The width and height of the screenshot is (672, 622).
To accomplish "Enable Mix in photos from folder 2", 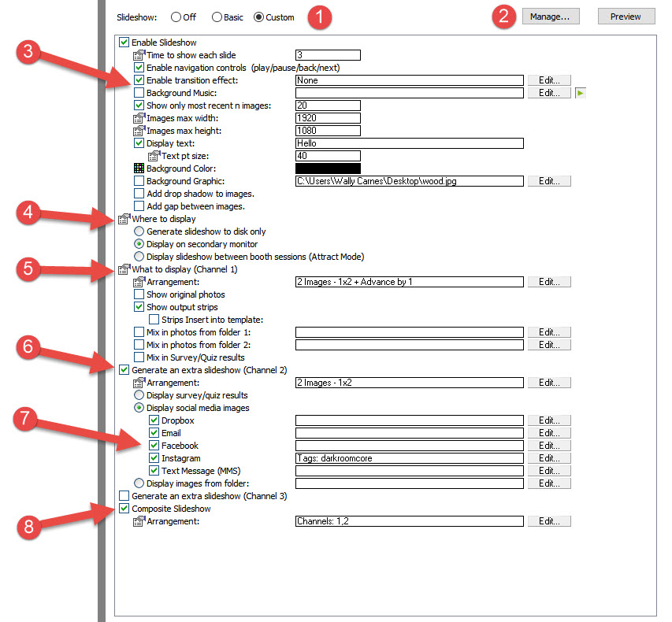I will point(139,345).
